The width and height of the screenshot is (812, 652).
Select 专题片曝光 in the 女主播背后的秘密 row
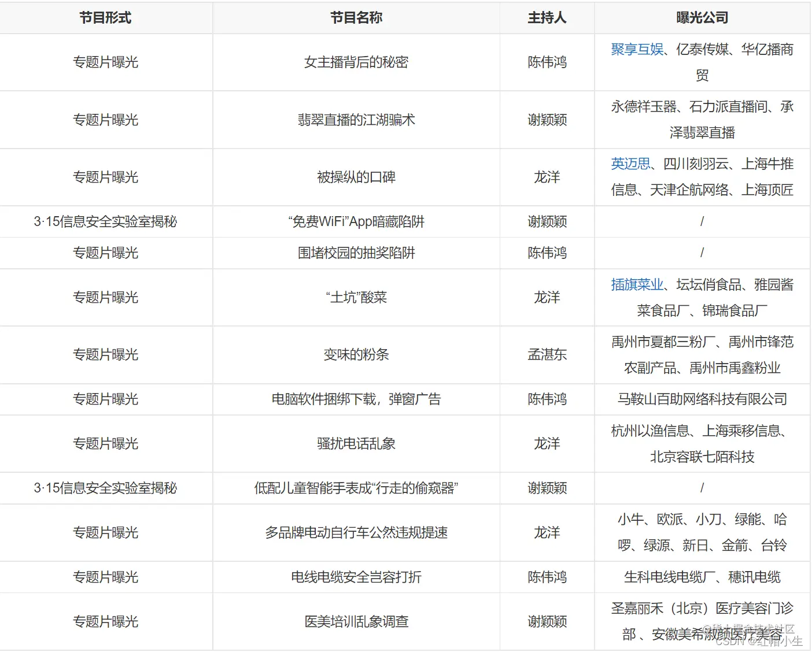coord(105,62)
